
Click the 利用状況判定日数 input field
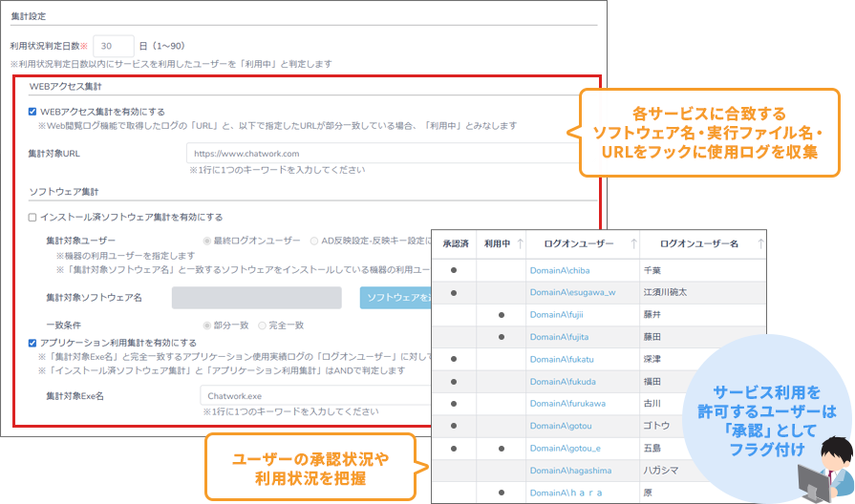114,47
